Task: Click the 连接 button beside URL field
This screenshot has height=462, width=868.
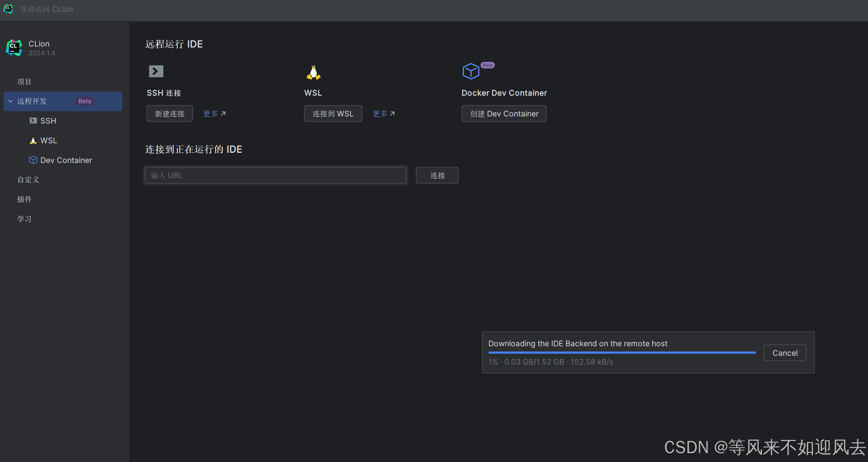Action: [437, 175]
